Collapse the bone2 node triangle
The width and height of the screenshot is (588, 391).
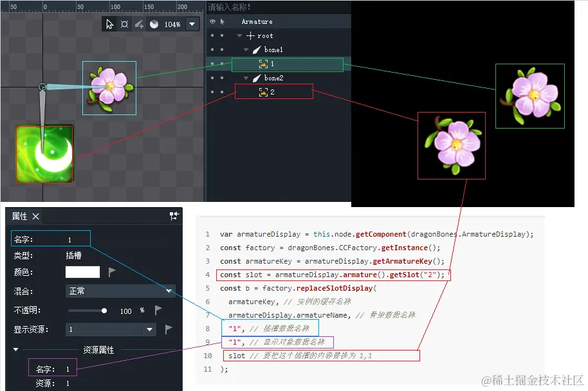246,78
